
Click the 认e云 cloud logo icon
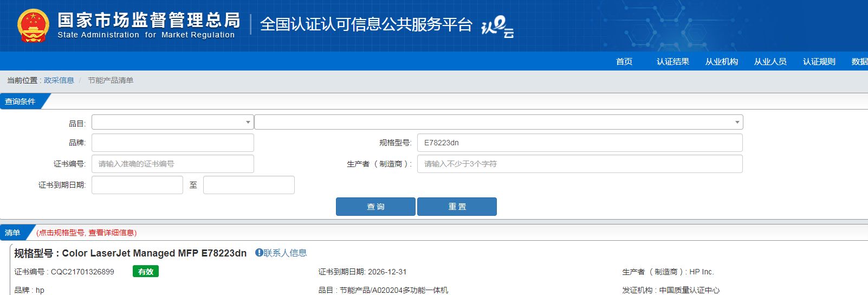(x=497, y=27)
